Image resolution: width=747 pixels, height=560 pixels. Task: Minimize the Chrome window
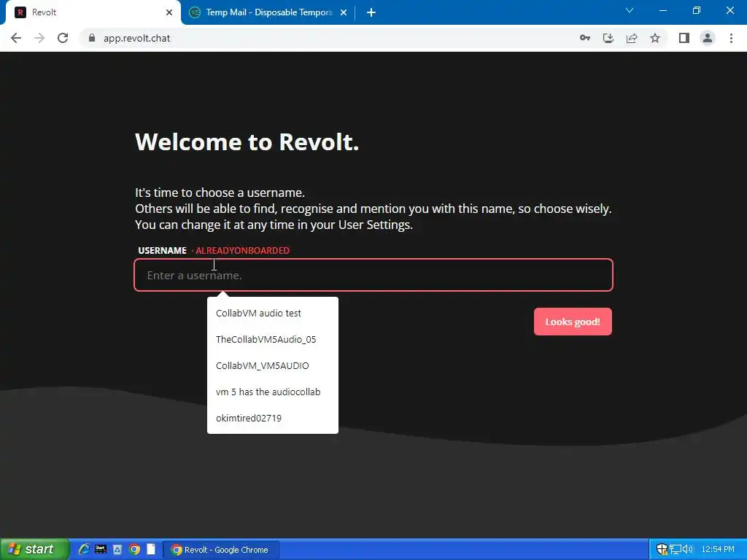coord(662,10)
